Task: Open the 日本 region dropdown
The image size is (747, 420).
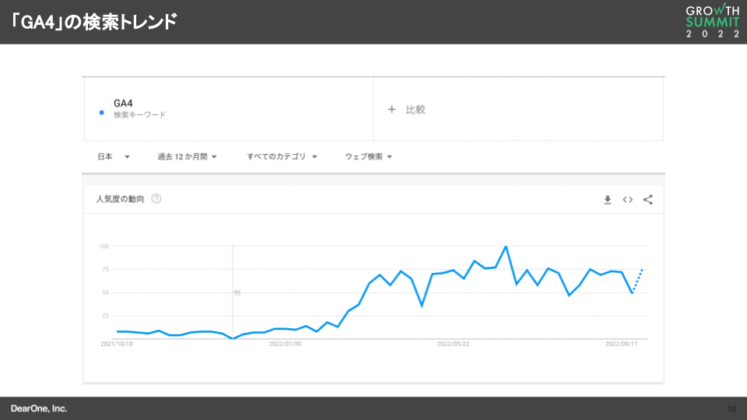Action: click(x=113, y=157)
